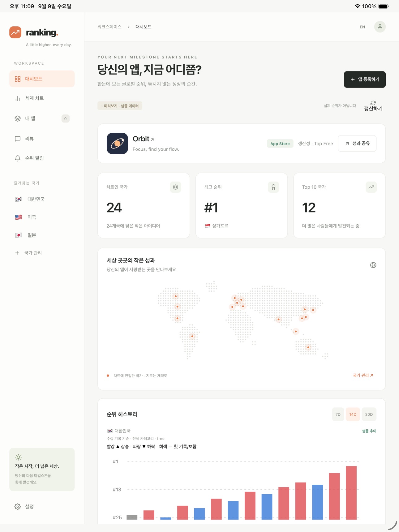Screen dimensions: 399x532
Task: Open the user profile avatar
Action: [380, 27]
